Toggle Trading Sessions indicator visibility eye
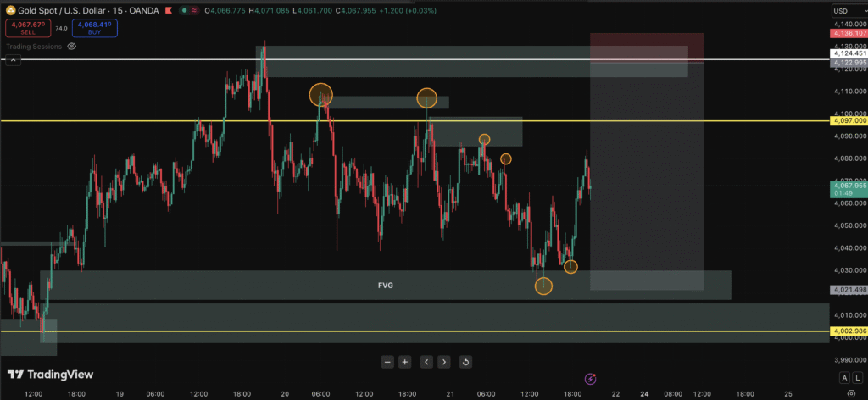The width and height of the screenshot is (868, 400). tap(72, 47)
